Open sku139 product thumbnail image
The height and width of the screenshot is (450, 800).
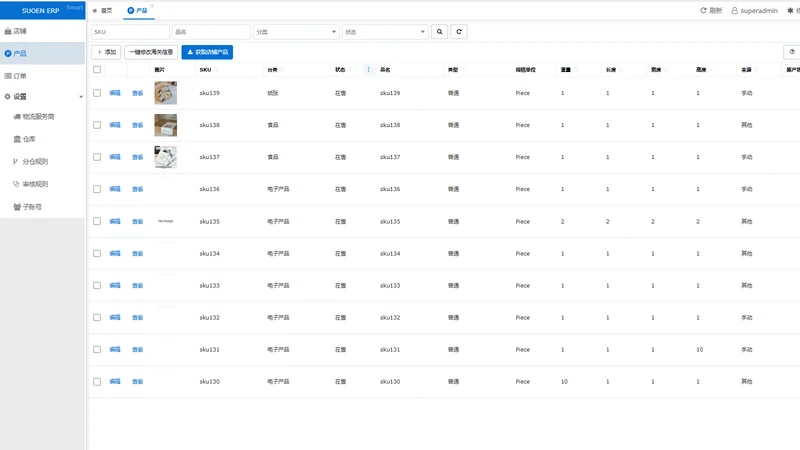166,93
